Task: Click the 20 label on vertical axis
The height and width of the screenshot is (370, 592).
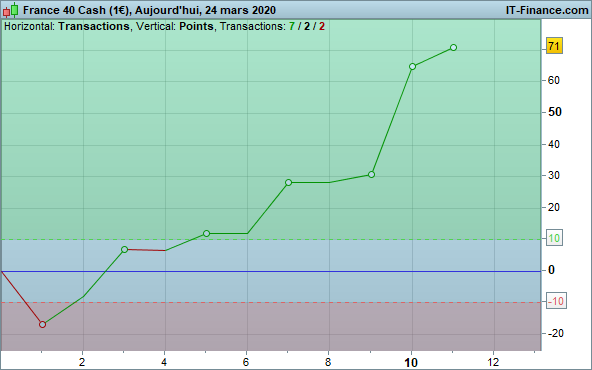Action: pyautogui.click(x=554, y=207)
